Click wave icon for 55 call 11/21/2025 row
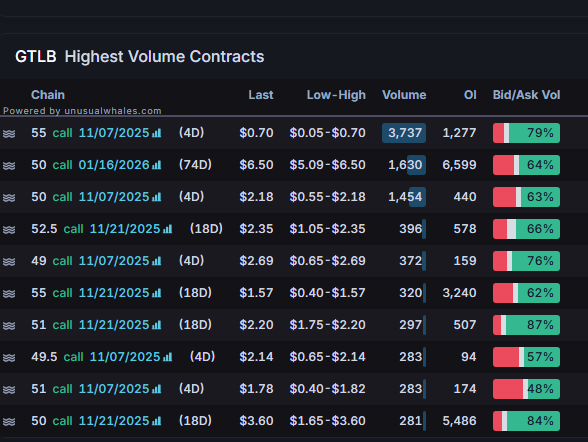Image resolution: width=588 pixels, height=442 pixels. [9, 293]
